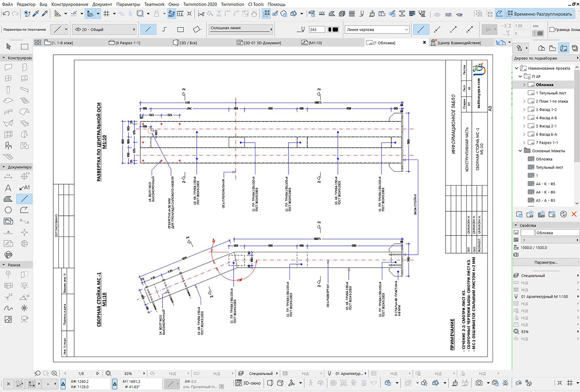Pick the eyedropper (pick up parameters) icon
This screenshot has width=580, height=392.
tap(36, 14)
